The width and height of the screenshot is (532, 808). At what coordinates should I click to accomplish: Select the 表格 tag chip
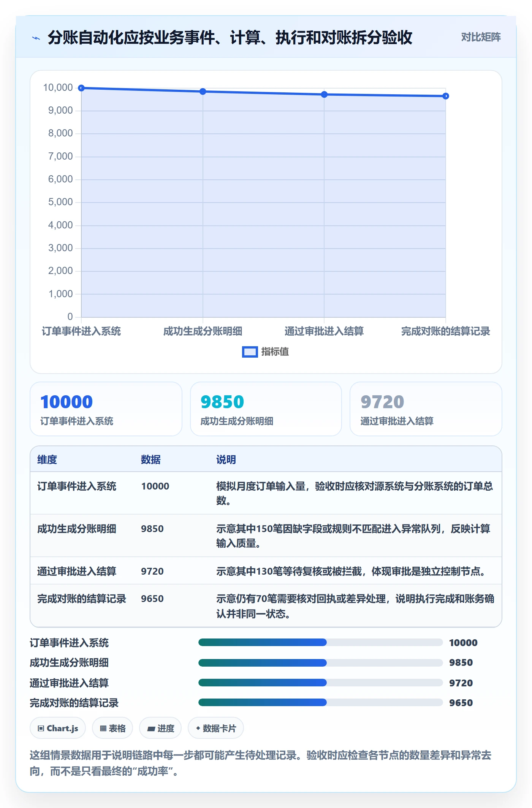tap(112, 728)
